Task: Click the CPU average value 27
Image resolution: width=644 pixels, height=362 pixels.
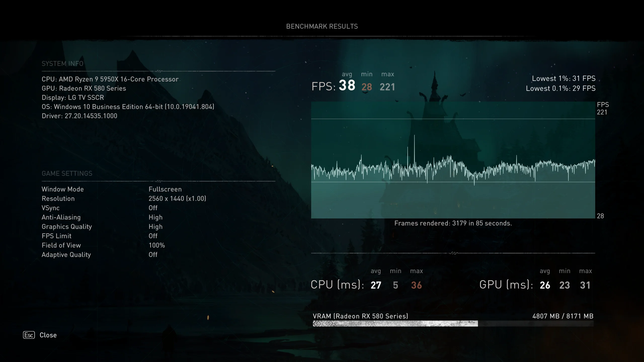Action: [376, 285]
